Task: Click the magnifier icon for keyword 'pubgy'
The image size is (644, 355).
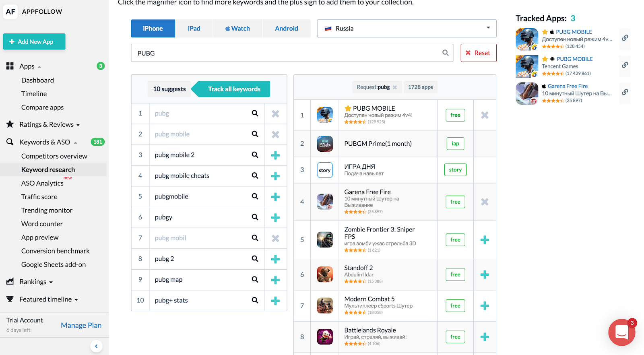Action: tap(255, 217)
